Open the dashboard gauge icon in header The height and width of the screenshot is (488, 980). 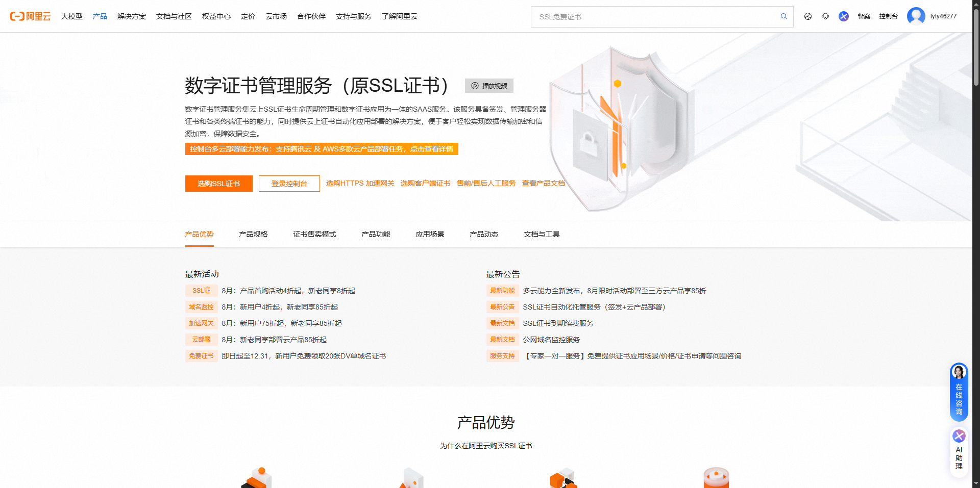tap(808, 16)
